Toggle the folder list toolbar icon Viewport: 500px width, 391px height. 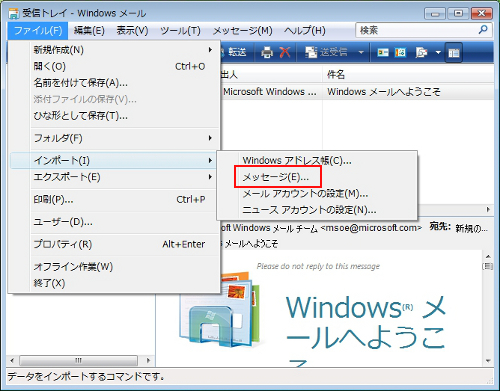[x=454, y=52]
